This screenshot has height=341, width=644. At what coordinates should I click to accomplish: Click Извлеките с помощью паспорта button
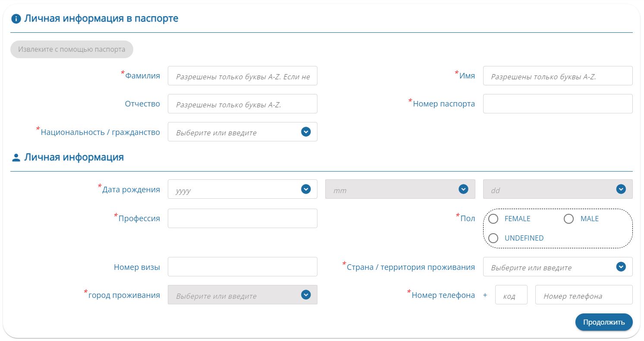click(72, 49)
